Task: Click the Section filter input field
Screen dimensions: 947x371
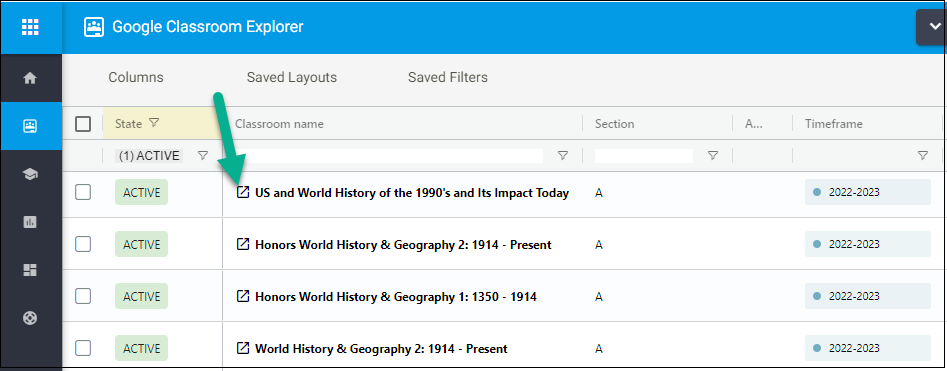Action: (644, 156)
